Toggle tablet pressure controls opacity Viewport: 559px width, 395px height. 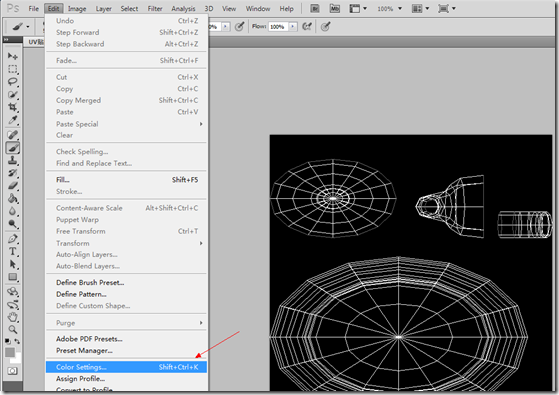pyautogui.click(x=239, y=26)
